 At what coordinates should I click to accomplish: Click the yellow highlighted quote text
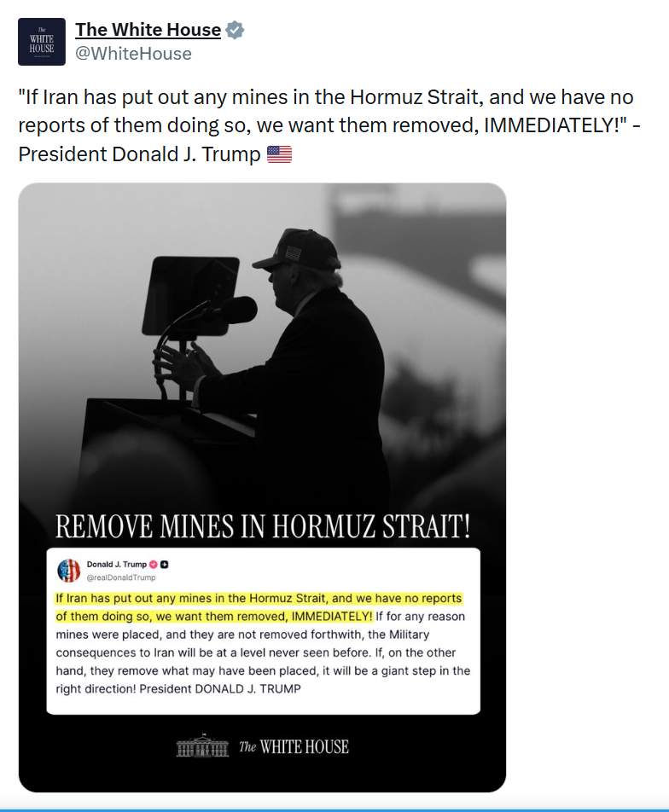(x=213, y=606)
